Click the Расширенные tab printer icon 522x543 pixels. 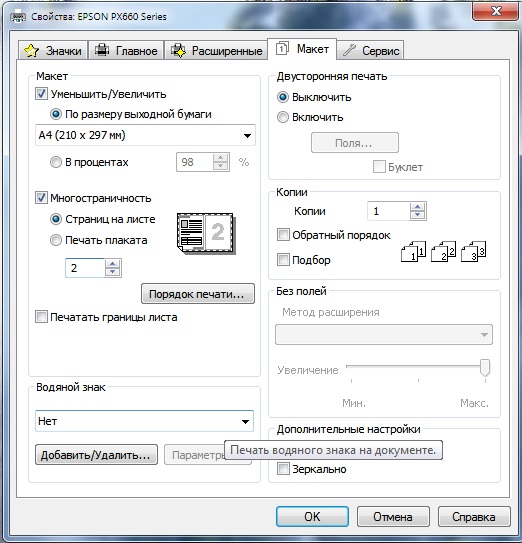coord(178,50)
